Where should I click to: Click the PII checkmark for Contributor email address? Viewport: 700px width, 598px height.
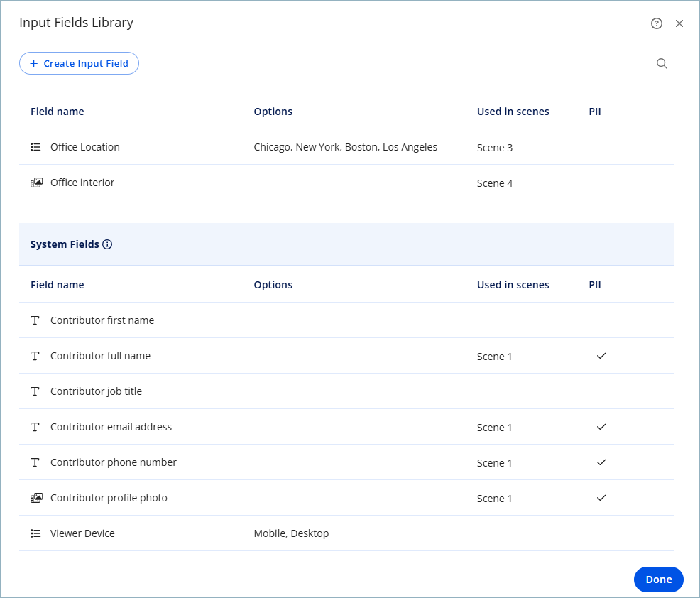pos(601,427)
